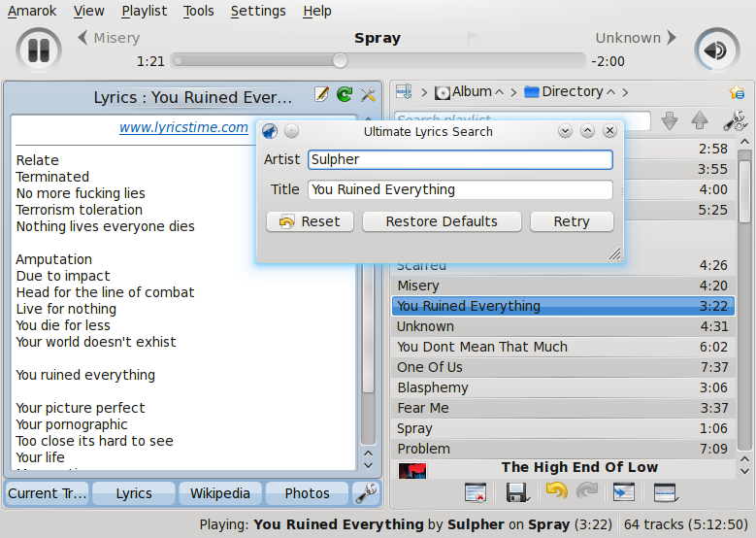Open the Playlist menu
This screenshot has width=756, height=538.
tap(145, 11)
